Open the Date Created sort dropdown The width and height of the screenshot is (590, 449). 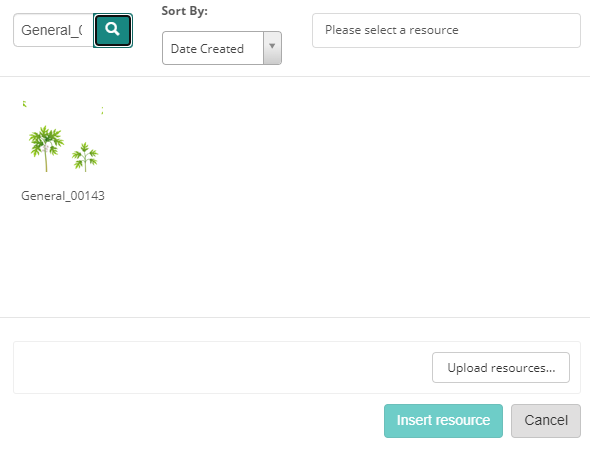pos(222,48)
